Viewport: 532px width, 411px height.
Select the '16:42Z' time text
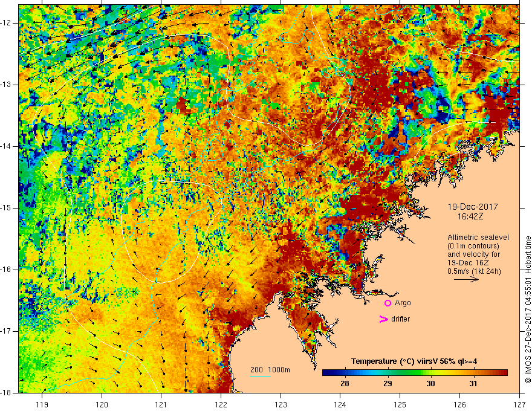point(470,216)
